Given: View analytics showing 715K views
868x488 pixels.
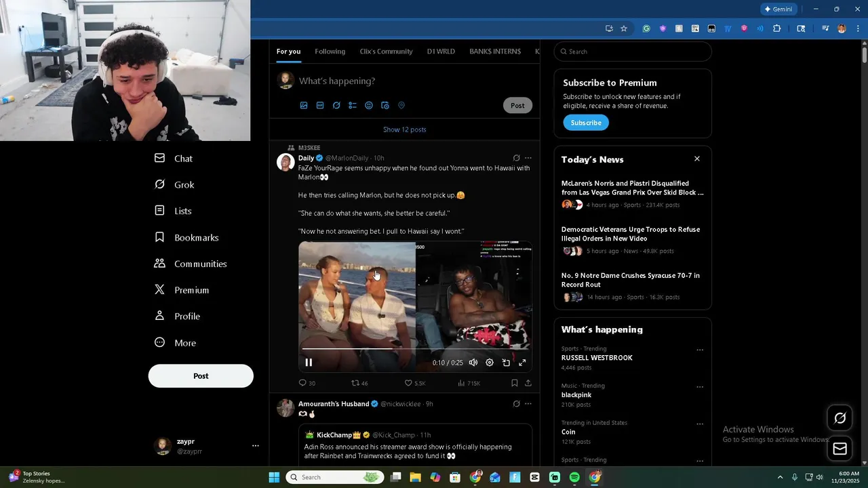Looking at the screenshot, I should tap(469, 383).
